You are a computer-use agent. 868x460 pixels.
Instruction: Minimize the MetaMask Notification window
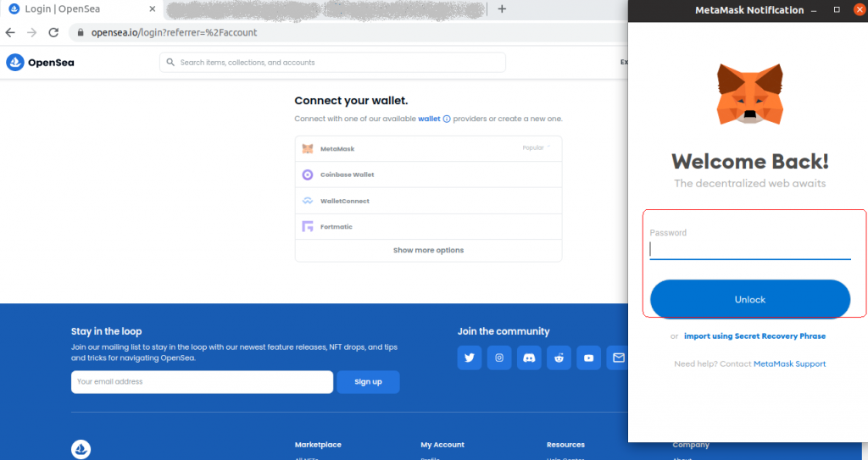[x=814, y=10]
